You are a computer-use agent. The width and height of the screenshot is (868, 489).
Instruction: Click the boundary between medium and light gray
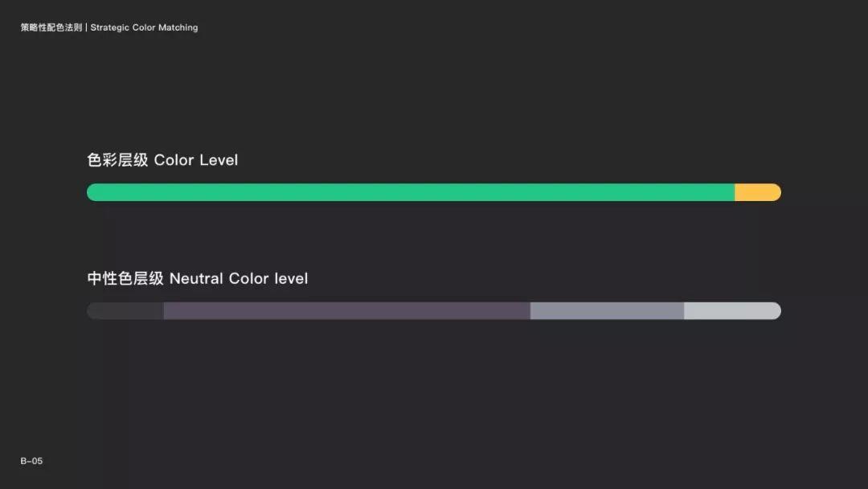[x=684, y=310]
